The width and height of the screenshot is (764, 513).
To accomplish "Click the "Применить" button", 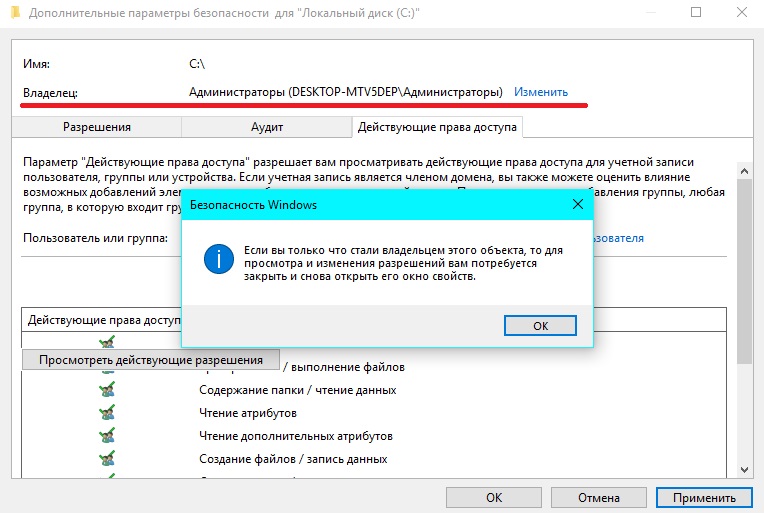I will point(703,497).
